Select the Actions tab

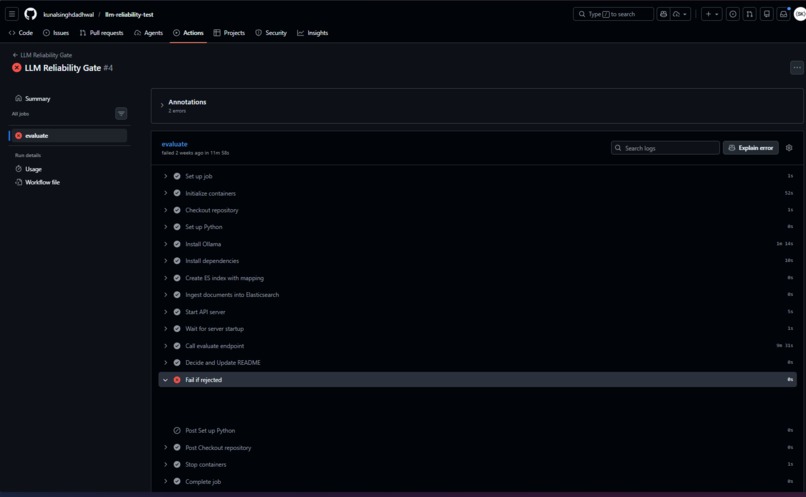pos(188,33)
